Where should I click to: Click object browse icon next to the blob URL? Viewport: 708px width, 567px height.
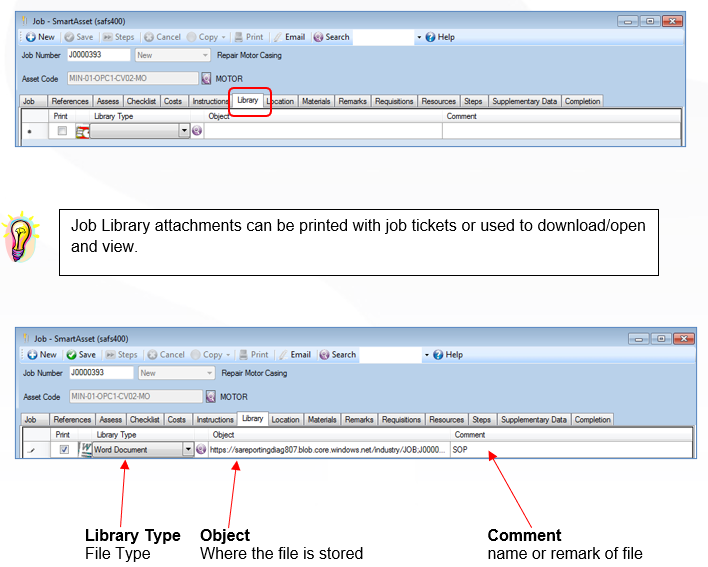pos(201,449)
